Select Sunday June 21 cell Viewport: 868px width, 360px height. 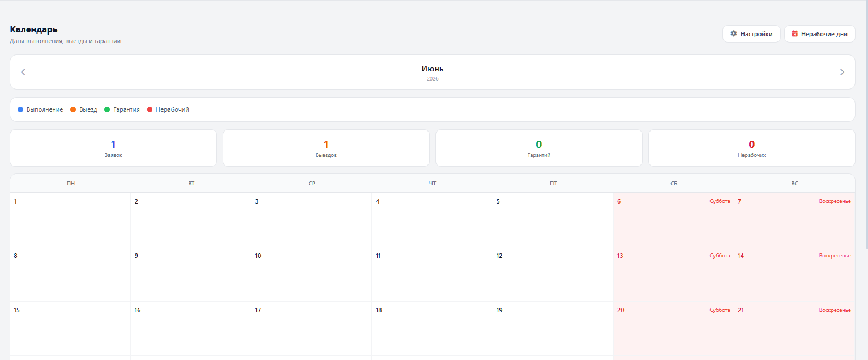tap(794, 329)
